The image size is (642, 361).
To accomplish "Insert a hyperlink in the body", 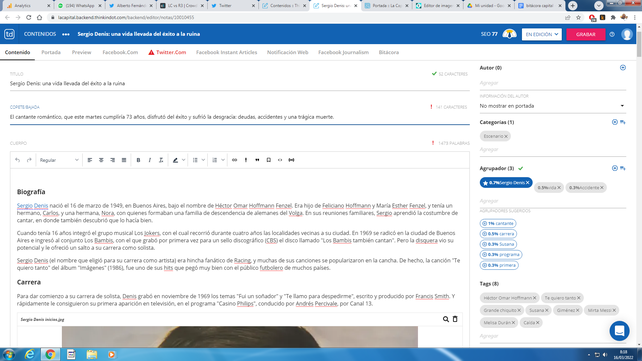I will 235,160.
